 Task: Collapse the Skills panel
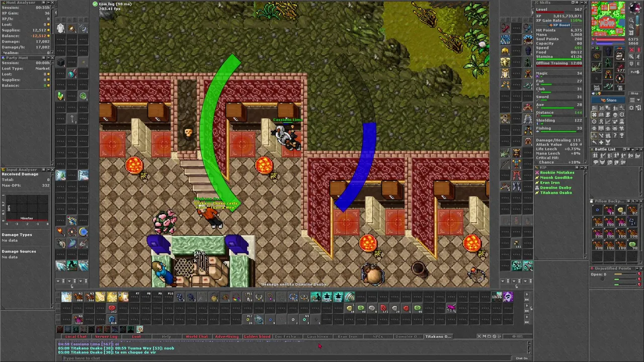point(582,3)
